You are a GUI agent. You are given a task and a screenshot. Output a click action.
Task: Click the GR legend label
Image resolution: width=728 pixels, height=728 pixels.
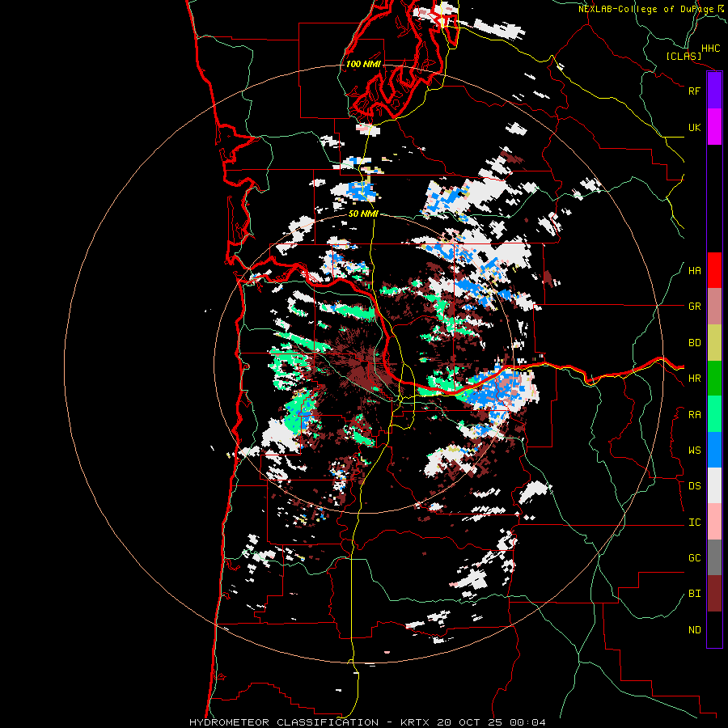point(695,307)
